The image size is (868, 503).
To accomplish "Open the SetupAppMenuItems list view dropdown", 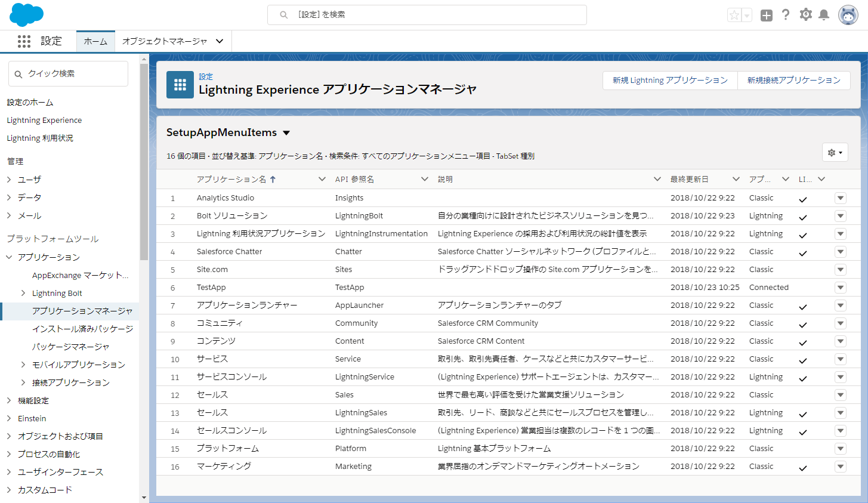I will tap(287, 134).
